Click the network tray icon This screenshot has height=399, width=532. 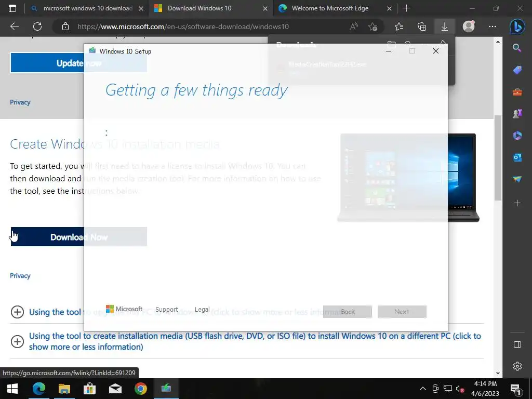tap(448, 389)
